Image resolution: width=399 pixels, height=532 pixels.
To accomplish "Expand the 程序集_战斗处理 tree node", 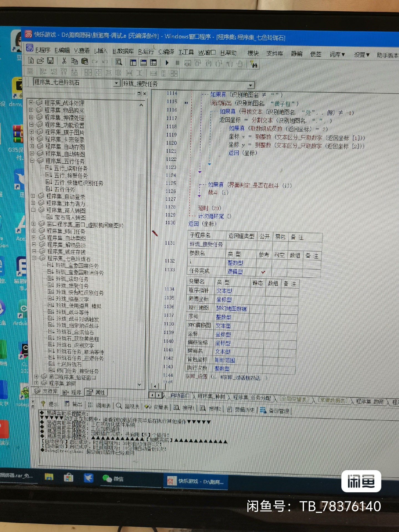I will (x=31, y=102).
